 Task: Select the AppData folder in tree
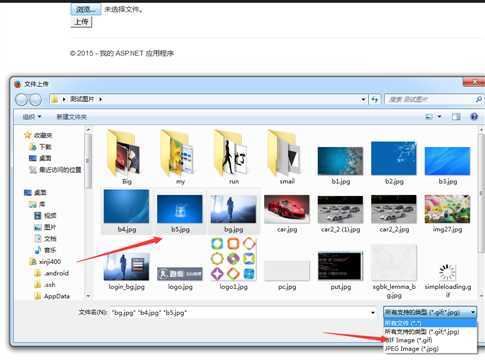[52, 296]
